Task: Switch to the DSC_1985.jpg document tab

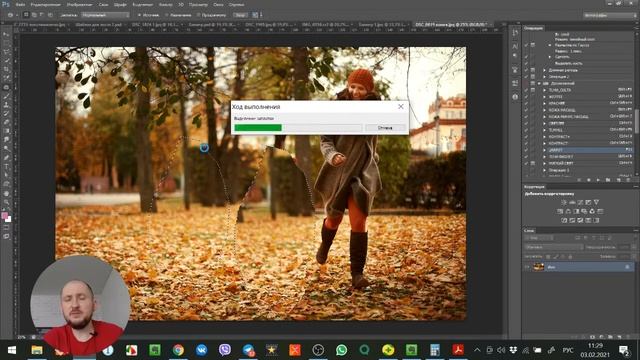Action: point(268,25)
